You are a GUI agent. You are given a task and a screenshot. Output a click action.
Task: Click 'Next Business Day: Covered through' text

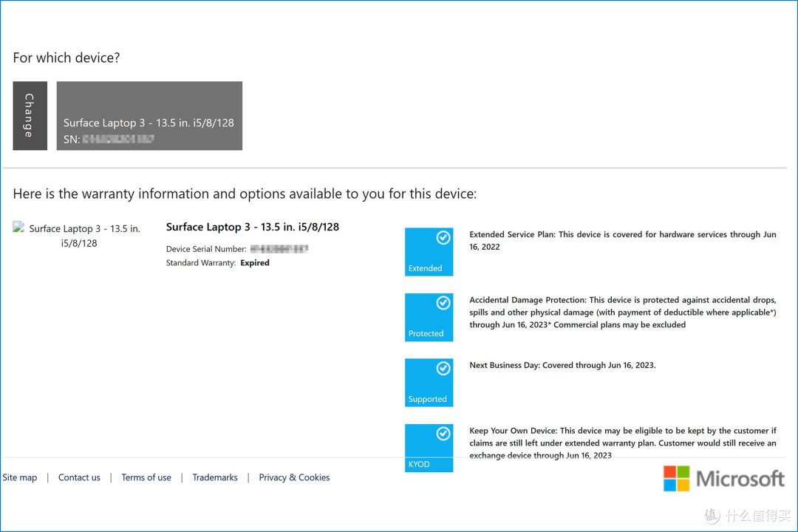(x=562, y=366)
